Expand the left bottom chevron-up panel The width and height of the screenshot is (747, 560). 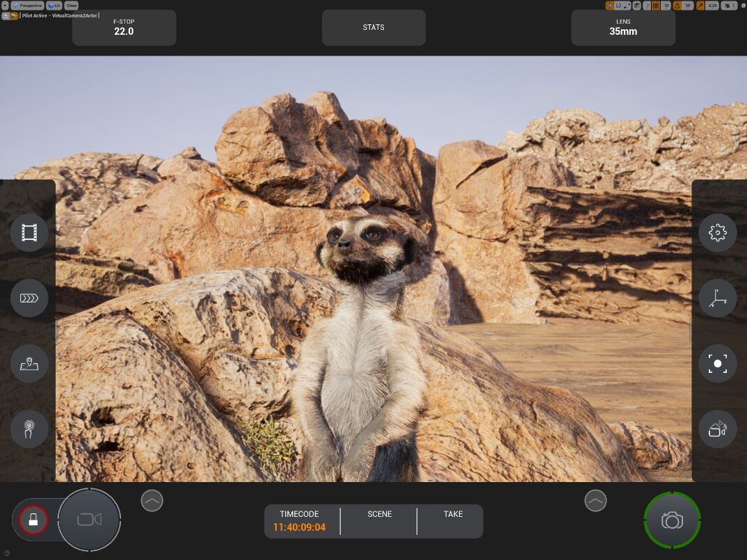(152, 500)
